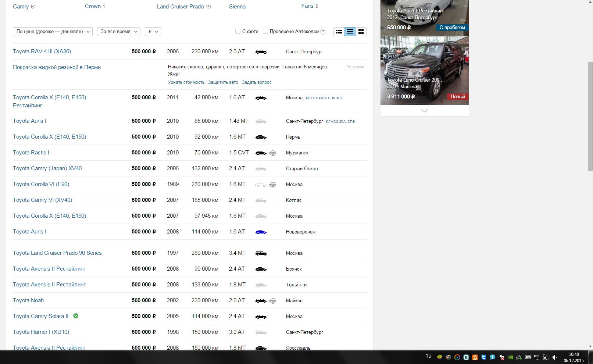Expand more offers with the down chevron under thumbnails
Screen dimensions: 593x364
pyautogui.click(x=424, y=111)
